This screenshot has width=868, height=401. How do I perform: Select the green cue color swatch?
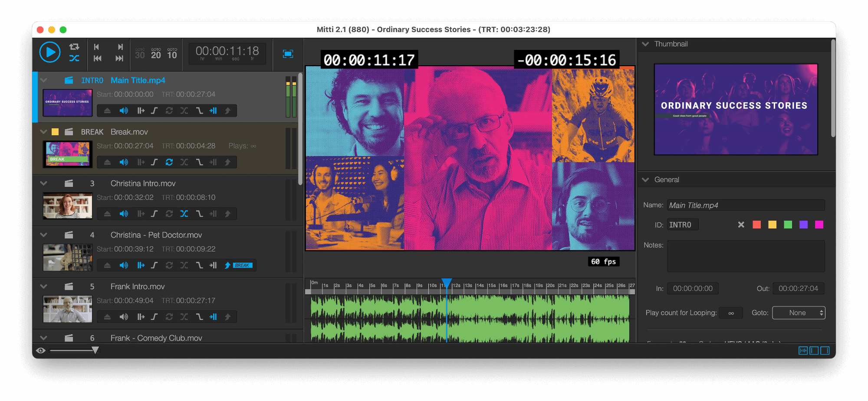pos(788,225)
